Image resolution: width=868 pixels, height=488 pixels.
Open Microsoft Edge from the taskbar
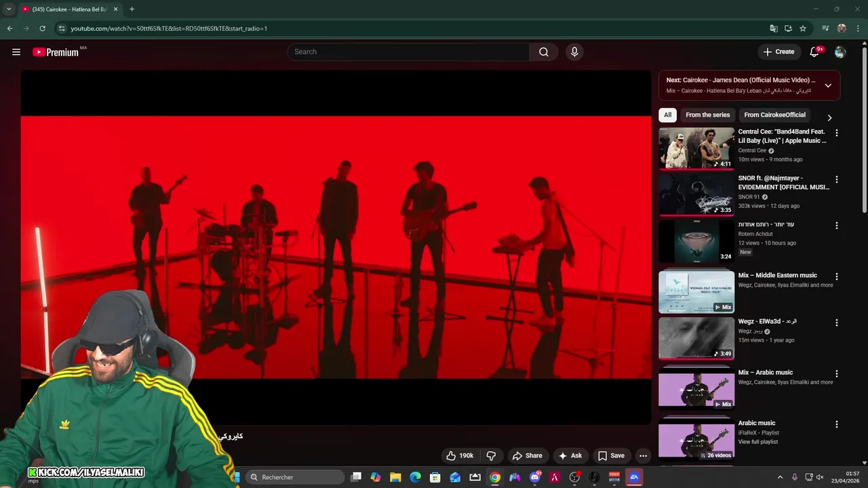(x=415, y=477)
